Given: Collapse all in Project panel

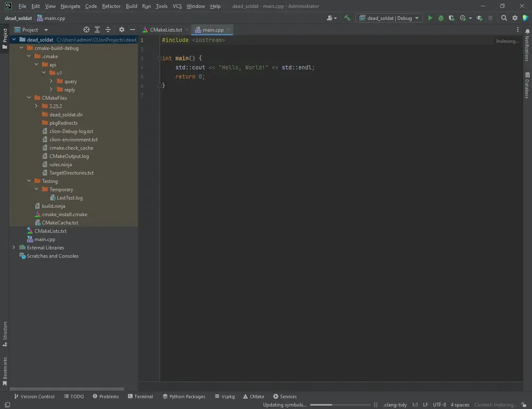Looking at the screenshot, I should point(109,30).
